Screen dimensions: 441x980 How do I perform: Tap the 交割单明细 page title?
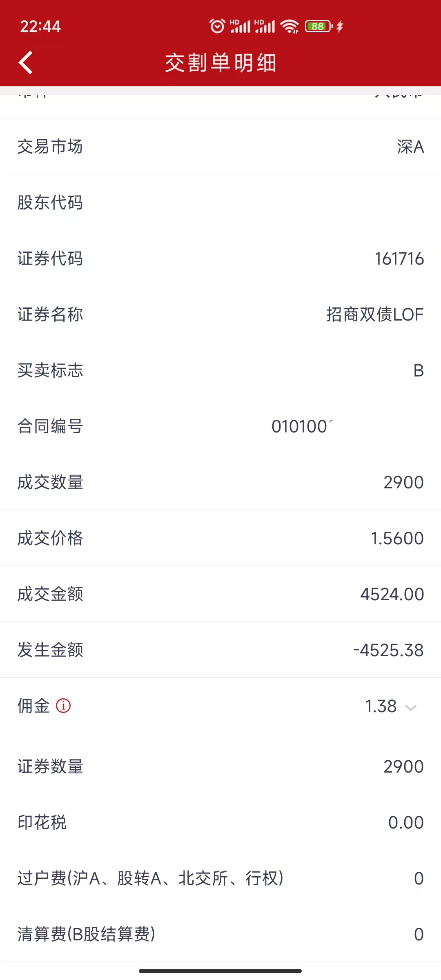(220, 63)
